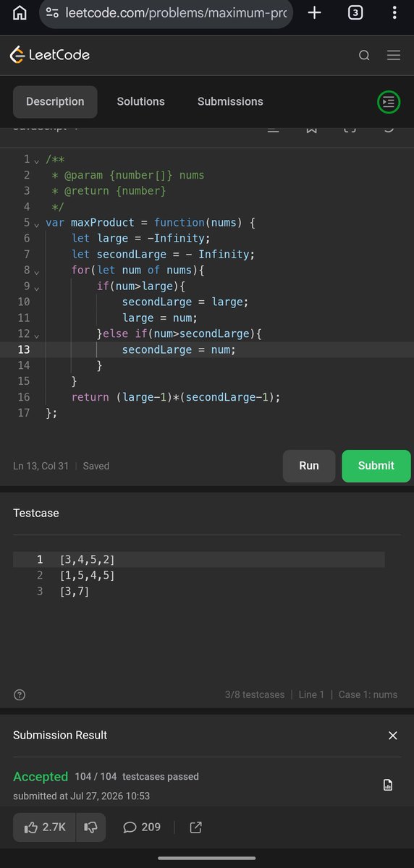Viewport: 414px width, 868px height.
Task: Collapse code fold arrow at line 12
Action: [36, 335]
